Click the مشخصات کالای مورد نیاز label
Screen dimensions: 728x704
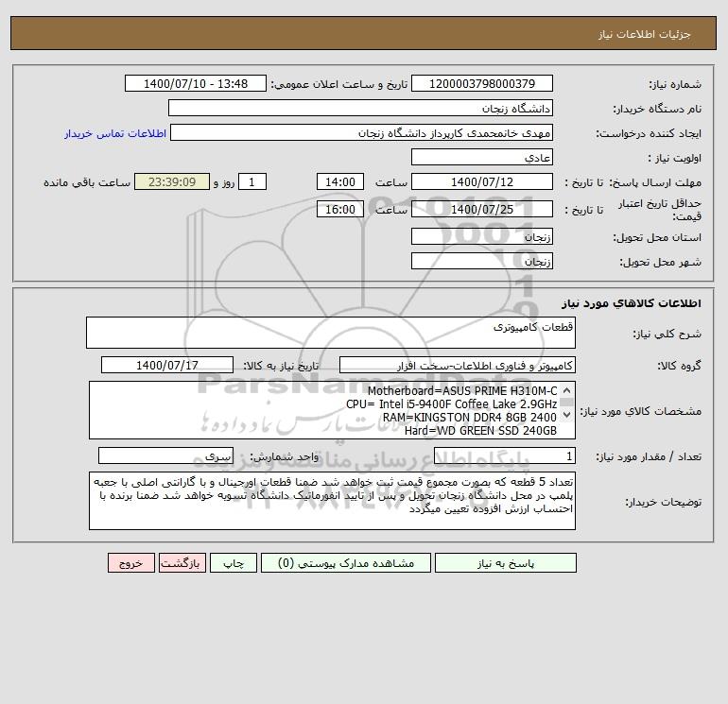(x=641, y=411)
